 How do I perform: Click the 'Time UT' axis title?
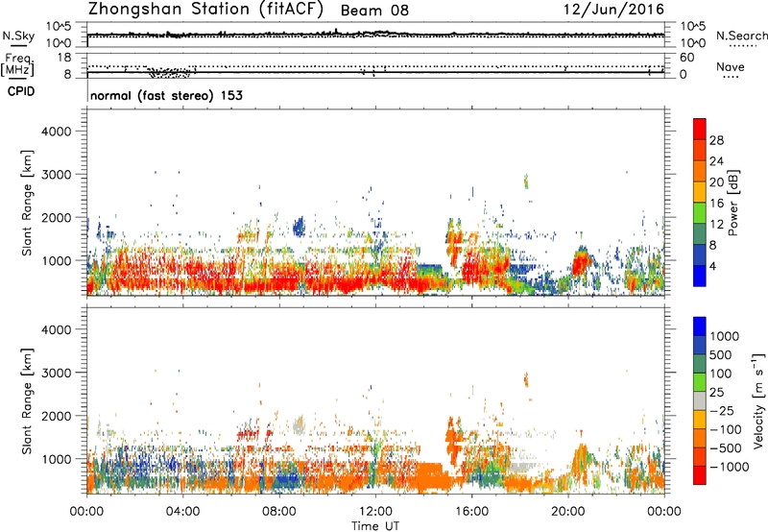[375, 525]
